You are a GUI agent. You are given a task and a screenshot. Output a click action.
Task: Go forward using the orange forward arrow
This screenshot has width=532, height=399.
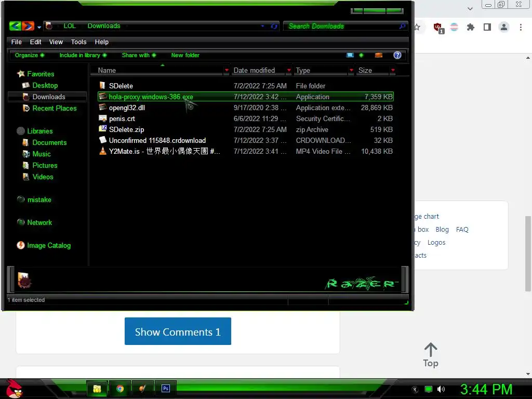tap(28, 26)
